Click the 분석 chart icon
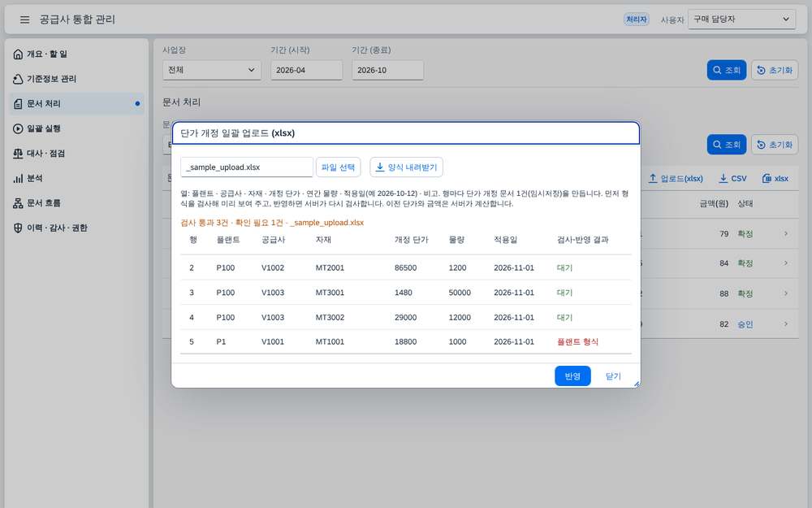 tap(18, 178)
